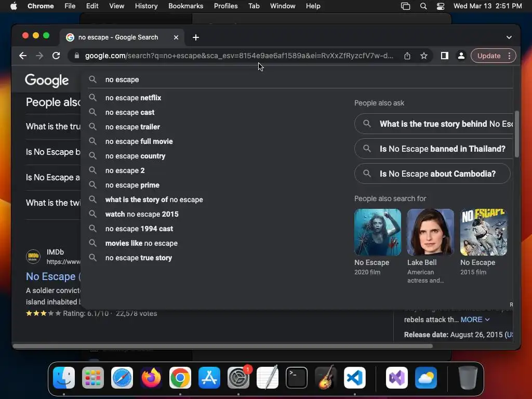Open Visual Studio Code from the Dock
The height and width of the screenshot is (399, 532).
(x=354, y=378)
